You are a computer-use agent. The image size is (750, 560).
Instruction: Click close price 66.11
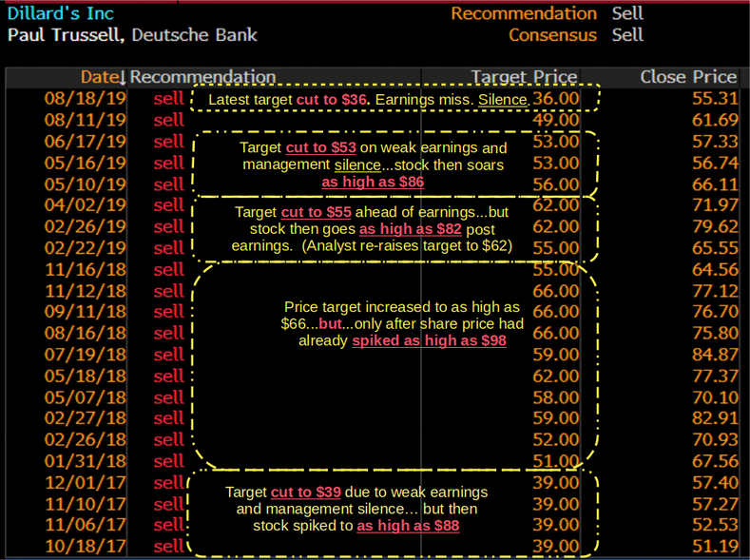click(715, 184)
